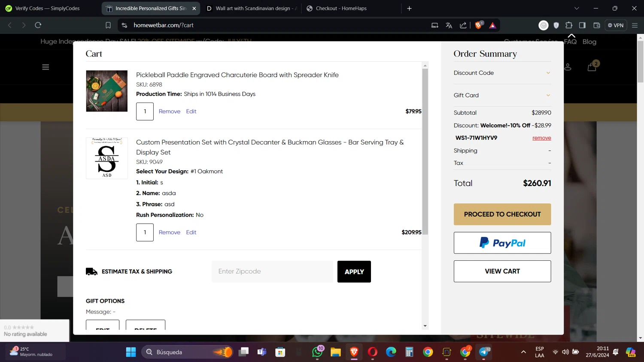Launch Microsoft Edge from the taskbar

(391, 352)
